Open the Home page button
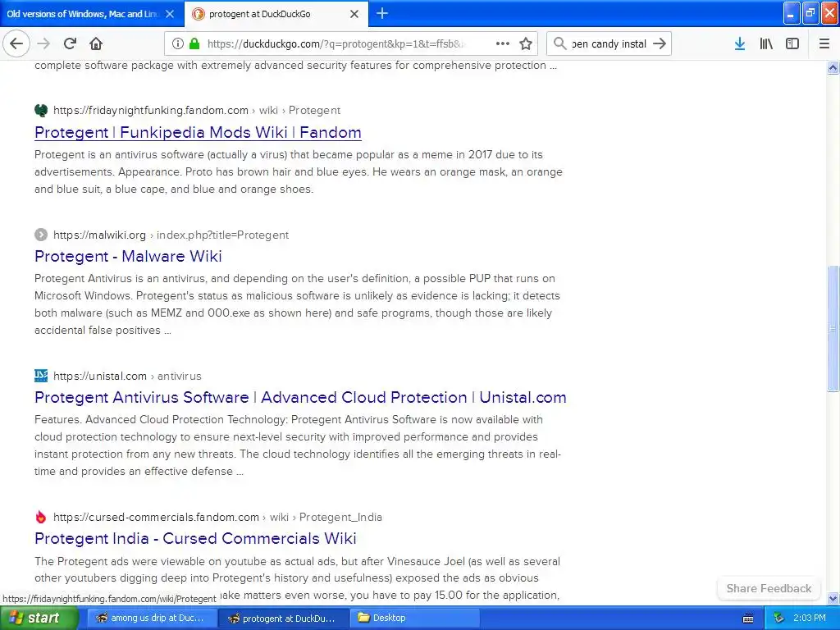Image resolution: width=840 pixels, height=630 pixels. coord(96,43)
